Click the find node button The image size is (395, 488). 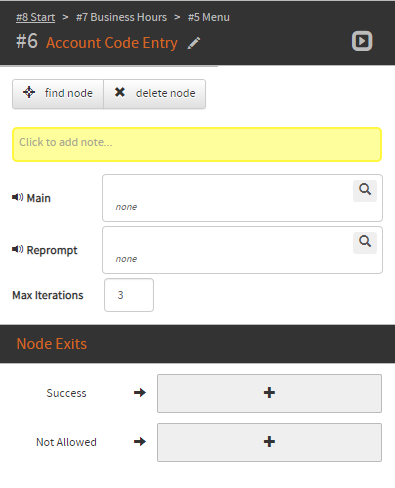[x=58, y=94]
